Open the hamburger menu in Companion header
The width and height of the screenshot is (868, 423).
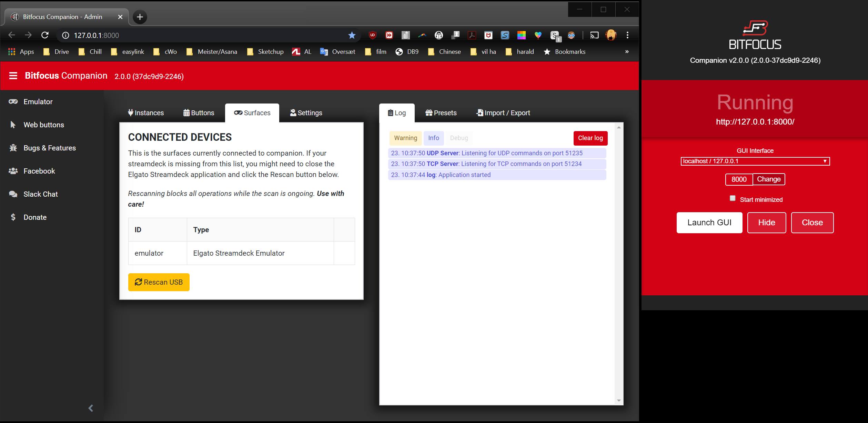[x=13, y=76]
